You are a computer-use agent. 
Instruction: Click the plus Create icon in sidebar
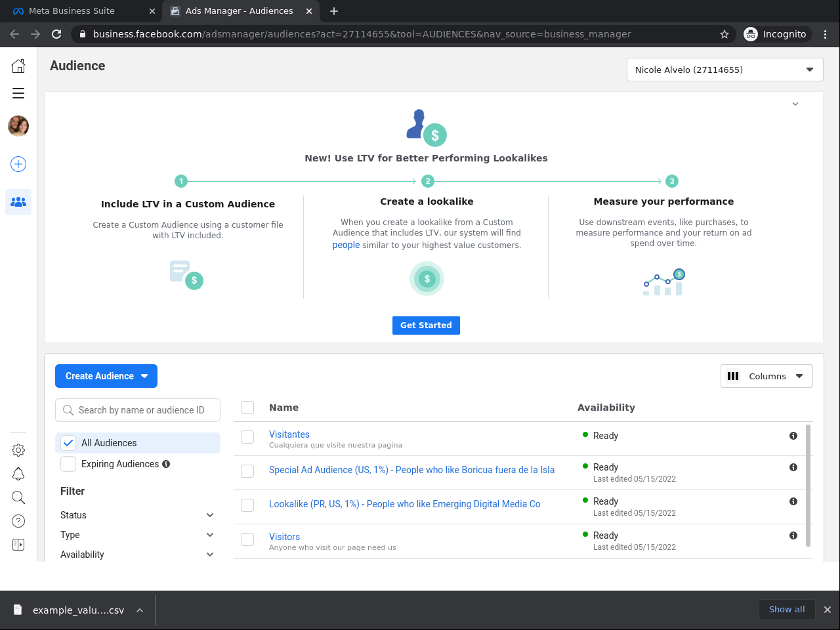[18, 164]
